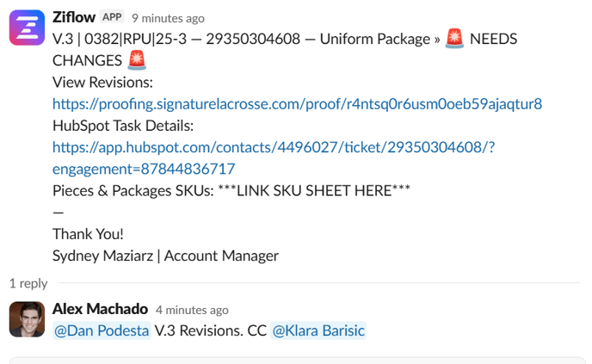This screenshot has width=592, height=364.
Task: Click the "Uniform Package" title text
Action: [373, 39]
